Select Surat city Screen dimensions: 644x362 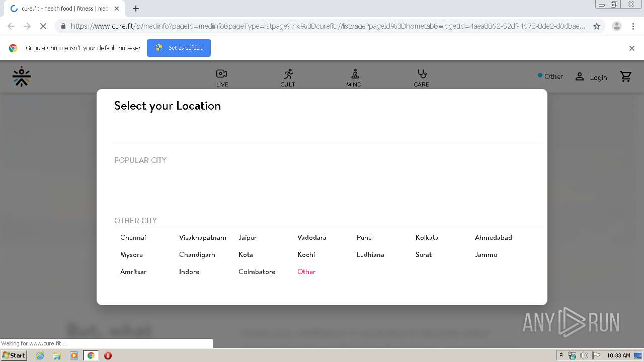tap(423, 254)
